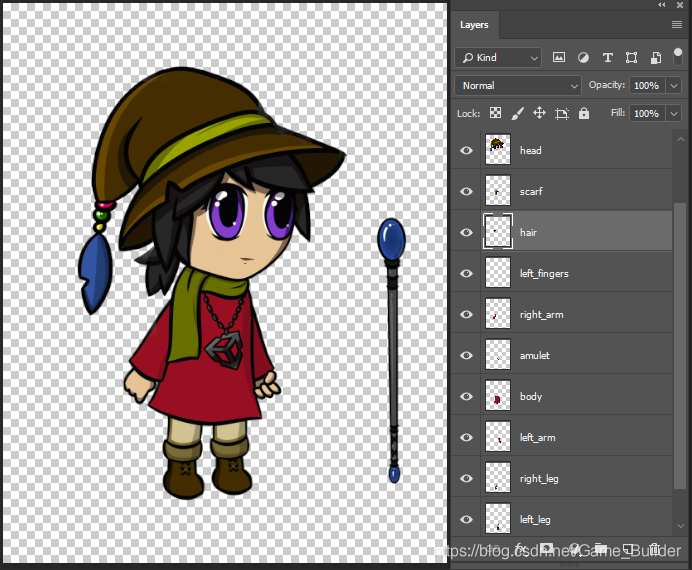Image resolution: width=692 pixels, height=570 pixels.
Task: Select the Layers tab
Action: click(x=474, y=25)
